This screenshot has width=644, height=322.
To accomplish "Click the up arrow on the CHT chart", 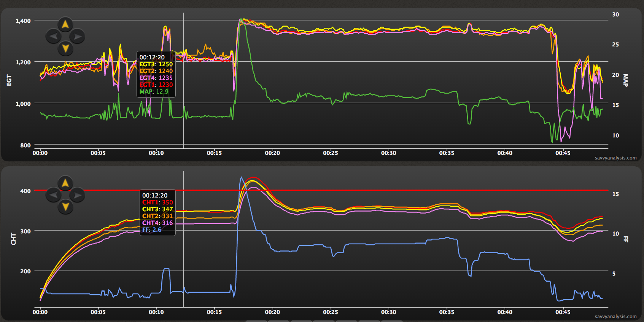I will [65, 183].
